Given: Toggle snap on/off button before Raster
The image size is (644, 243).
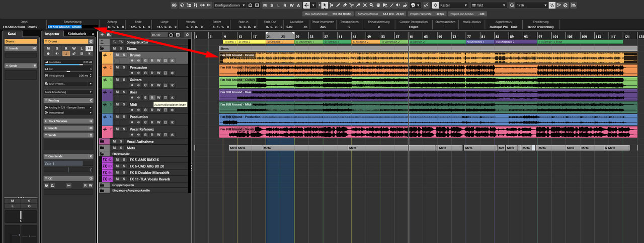Looking at the screenshot, I should tap(435, 5).
